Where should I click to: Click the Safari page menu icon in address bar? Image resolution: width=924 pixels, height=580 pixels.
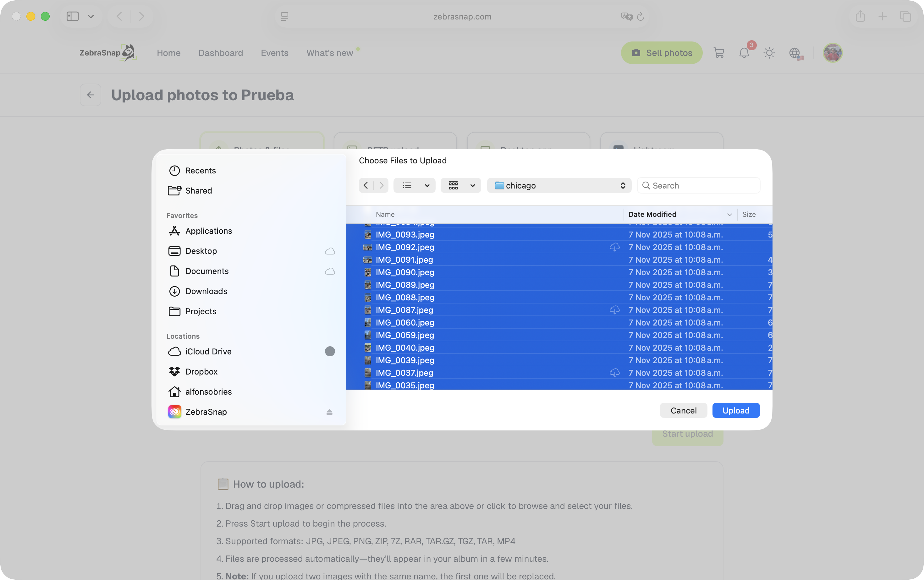pyautogui.click(x=284, y=16)
